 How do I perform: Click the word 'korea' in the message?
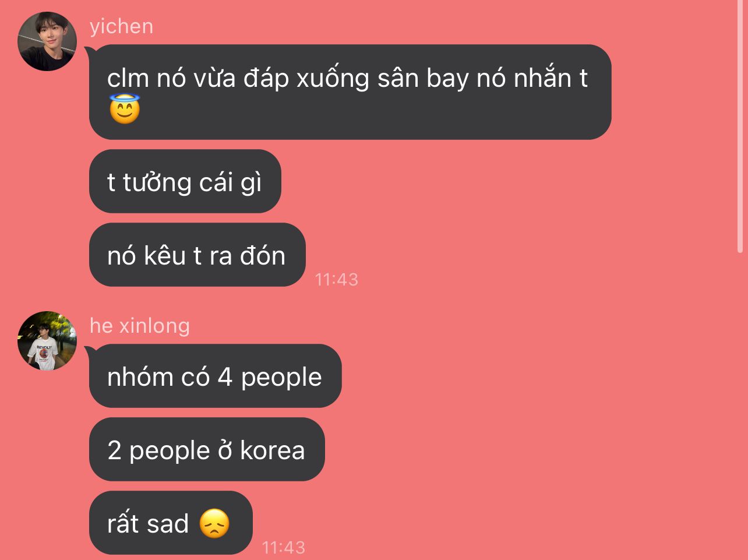pyautogui.click(x=273, y=450)
